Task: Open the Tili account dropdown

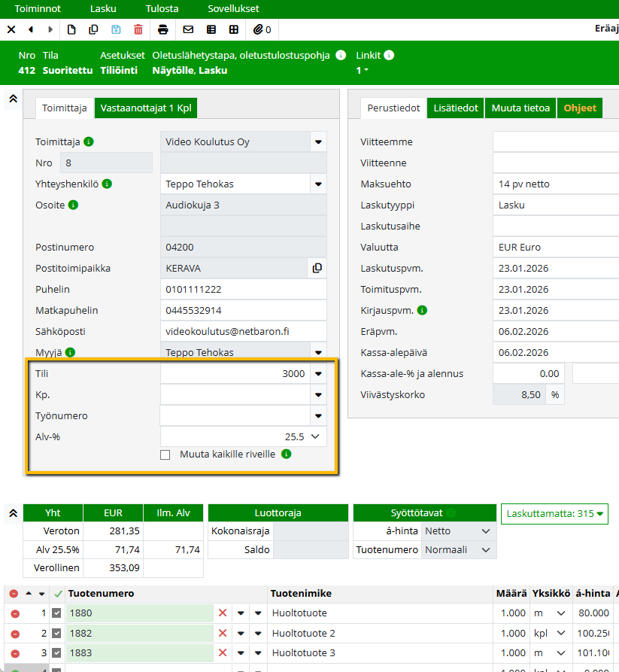Action: coord(318,374)
